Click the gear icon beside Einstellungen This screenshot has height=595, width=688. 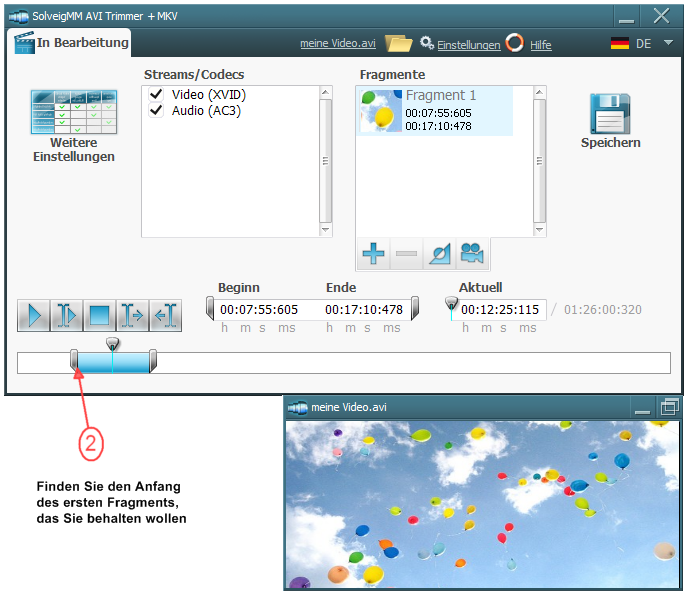point(426,43)
